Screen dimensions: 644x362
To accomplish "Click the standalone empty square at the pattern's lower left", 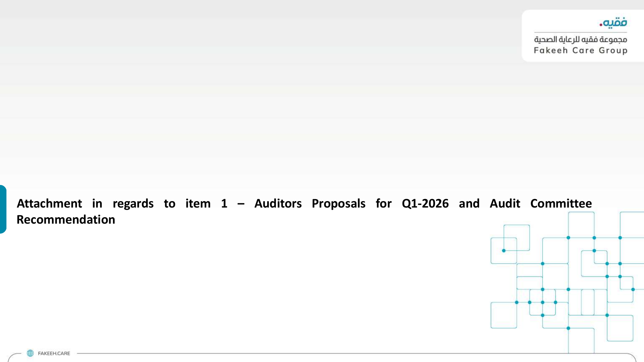I will pyautogui.click(x=504, y=315).
